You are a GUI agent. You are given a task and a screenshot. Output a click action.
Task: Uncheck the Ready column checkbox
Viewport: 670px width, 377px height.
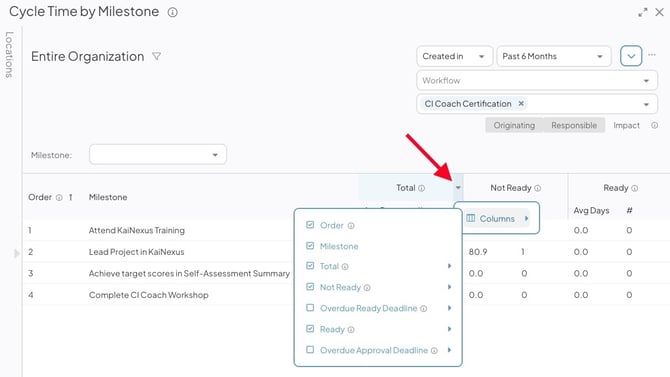310,329
